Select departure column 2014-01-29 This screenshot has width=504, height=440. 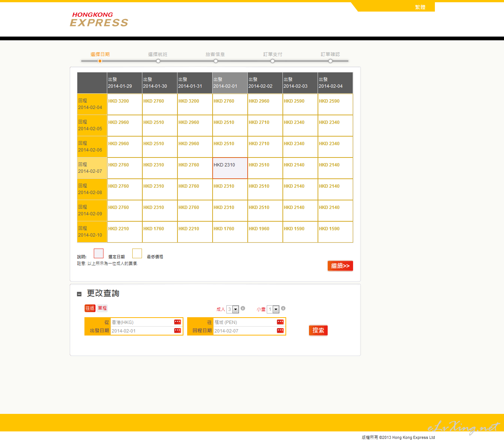(124, 83)
